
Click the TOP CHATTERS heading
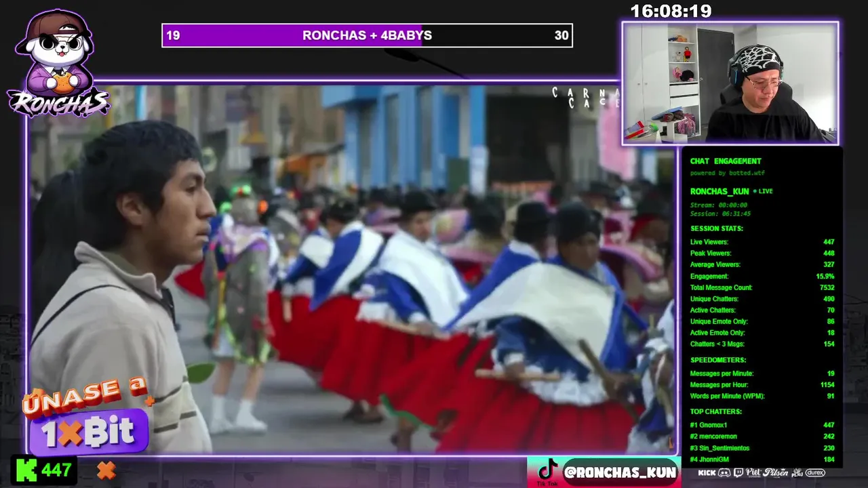pos(716,411)
